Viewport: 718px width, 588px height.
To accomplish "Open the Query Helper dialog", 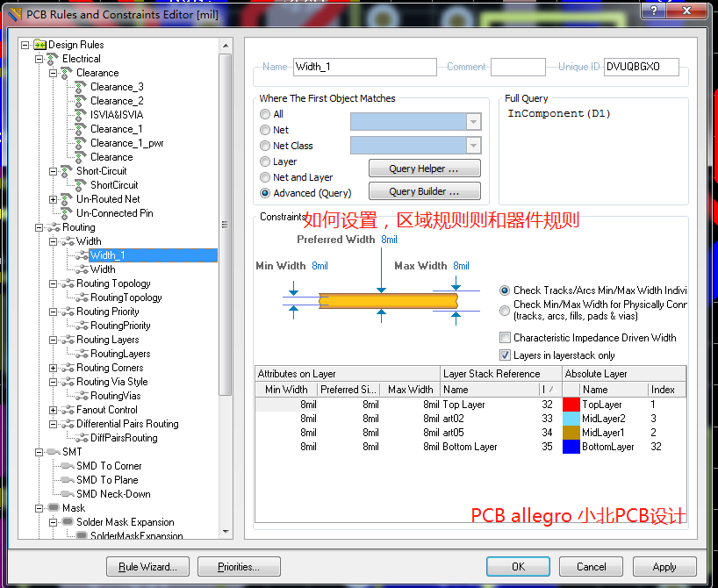I will tap(425, 169).
